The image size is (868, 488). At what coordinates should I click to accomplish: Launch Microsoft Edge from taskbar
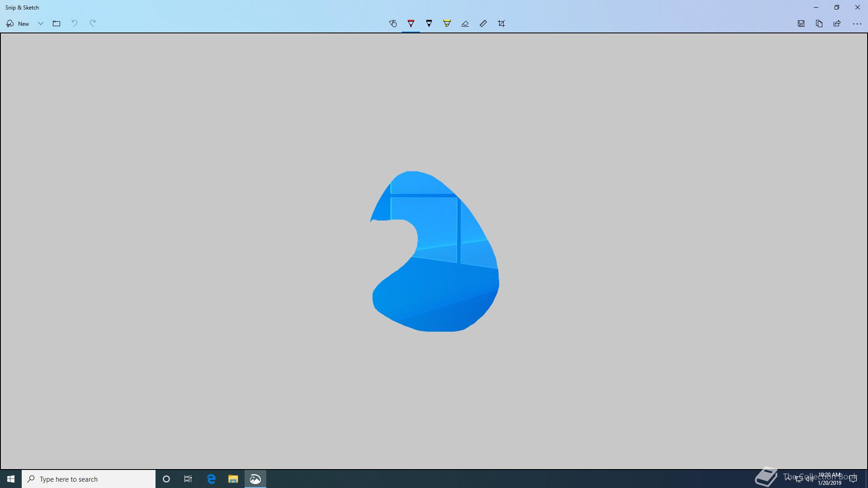pyautogui.click(x=211, y=479)
